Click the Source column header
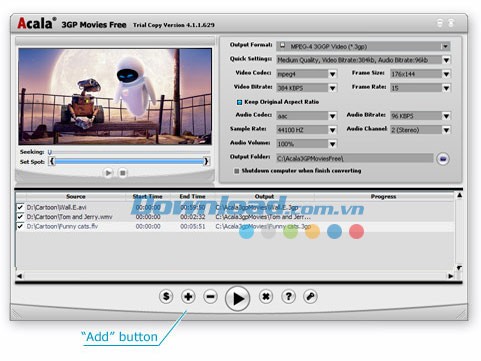 (76, 196)
